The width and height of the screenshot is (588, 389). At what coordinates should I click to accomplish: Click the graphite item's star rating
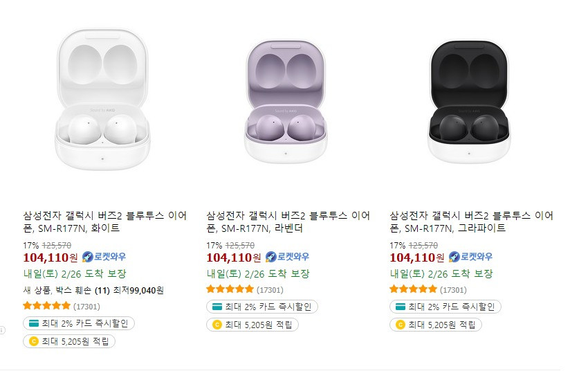(x=413, y=289)
